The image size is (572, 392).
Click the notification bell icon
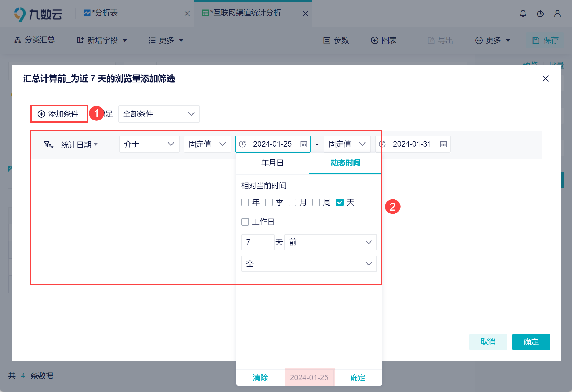click(523, 13)
